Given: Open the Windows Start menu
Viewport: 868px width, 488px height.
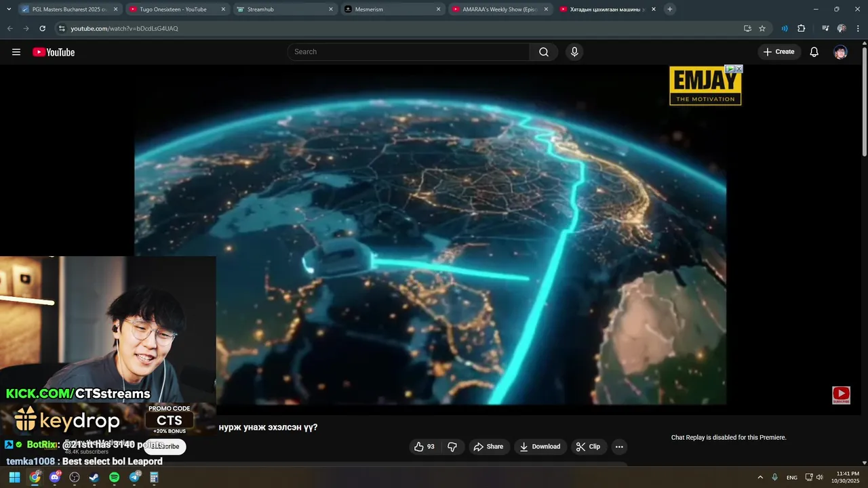Looking at the screenshot, I should (x=14, y=477).
